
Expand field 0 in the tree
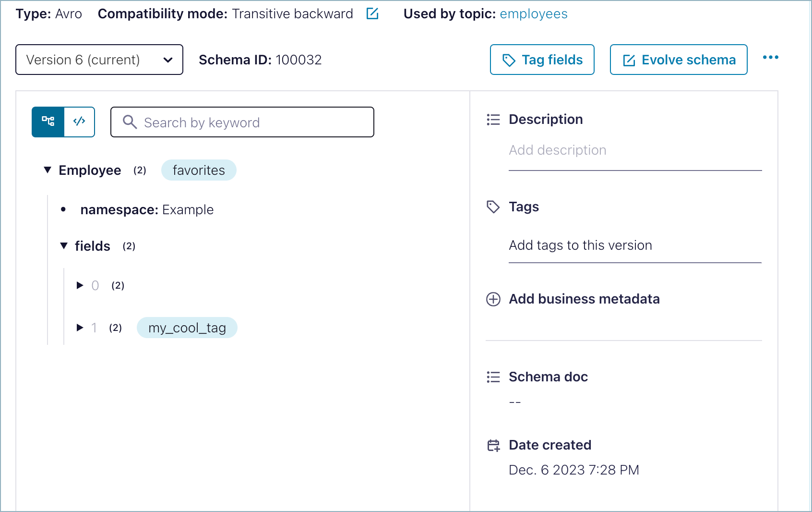80,286
